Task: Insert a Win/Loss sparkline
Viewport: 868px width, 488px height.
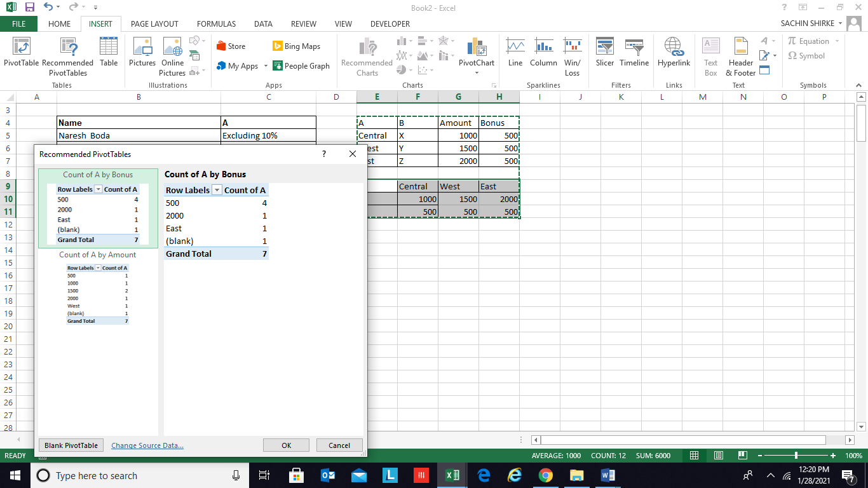Action: tap(573, 57)
